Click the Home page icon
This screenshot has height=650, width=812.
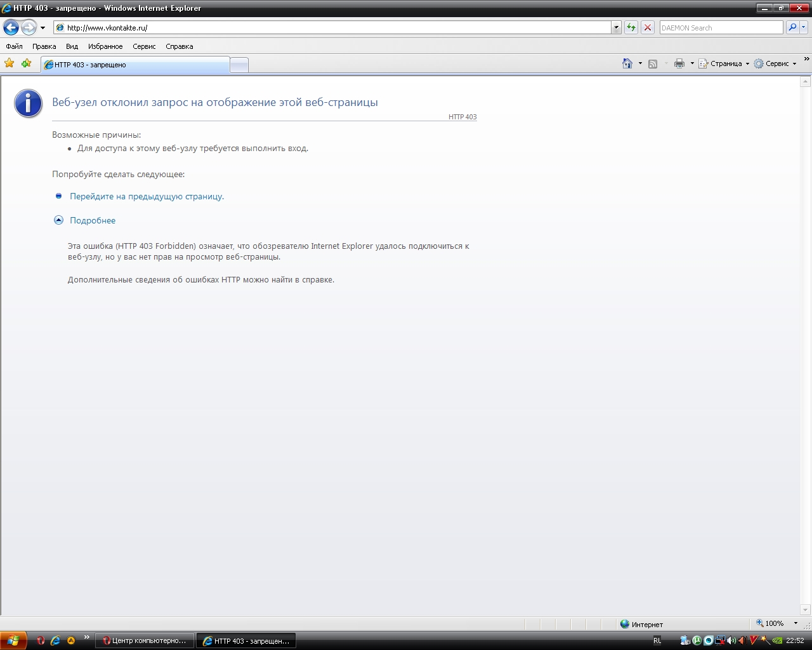pyautogui.click(x=627, y=63)
